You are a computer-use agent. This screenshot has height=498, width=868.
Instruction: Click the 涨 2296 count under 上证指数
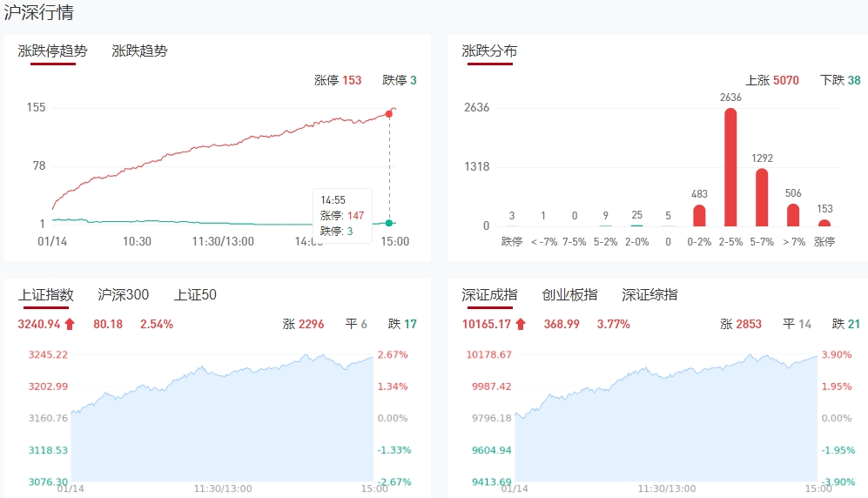(303, 324)
